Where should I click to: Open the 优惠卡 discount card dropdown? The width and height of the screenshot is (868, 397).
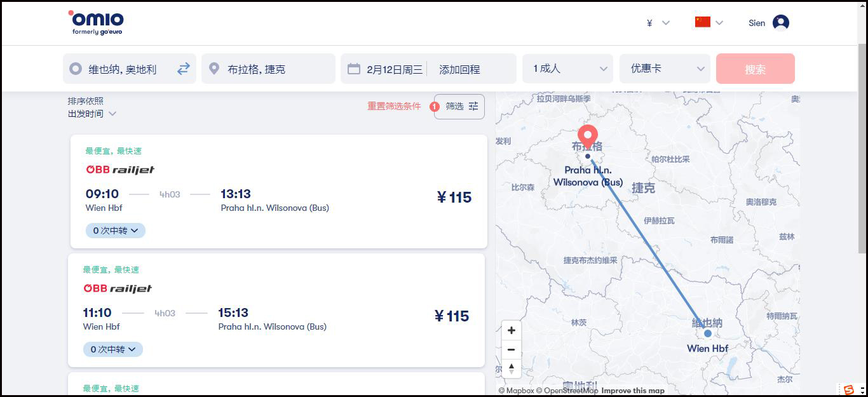(665, 69)
